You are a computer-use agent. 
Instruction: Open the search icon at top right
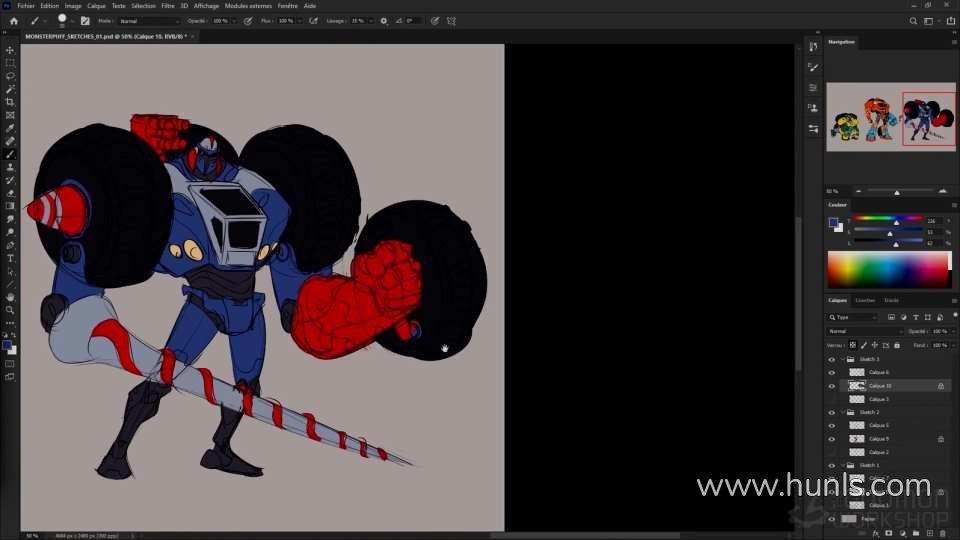(914, 21)
